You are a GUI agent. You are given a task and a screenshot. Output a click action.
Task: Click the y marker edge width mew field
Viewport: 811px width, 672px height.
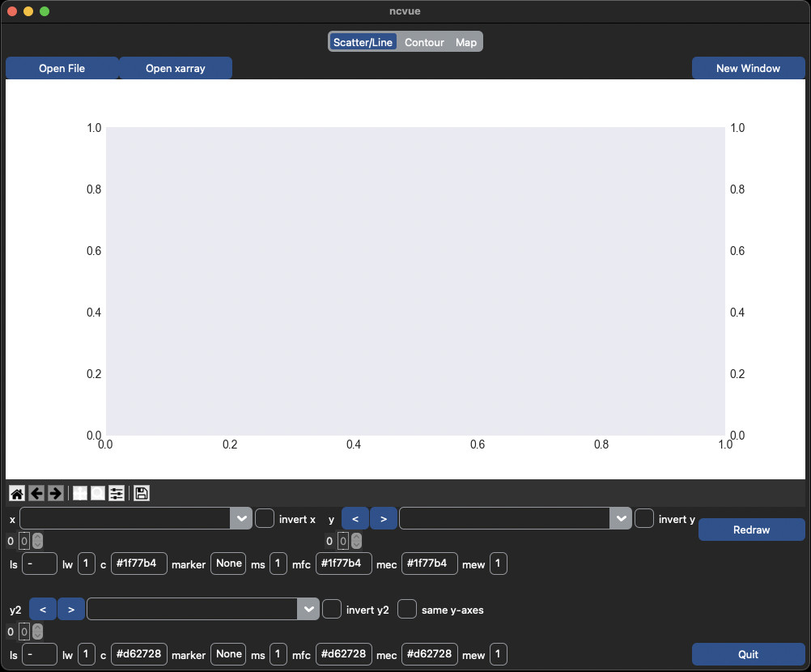498,564
